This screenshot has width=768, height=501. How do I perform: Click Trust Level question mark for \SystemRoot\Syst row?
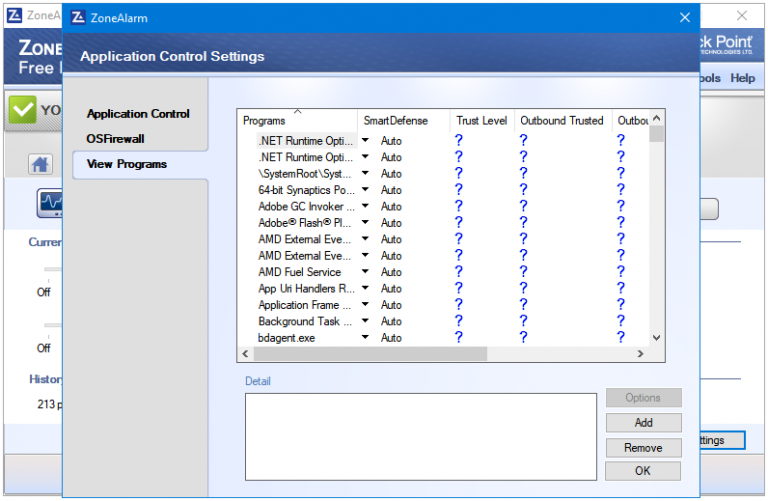pyautogui.click(x=458, y=173)
